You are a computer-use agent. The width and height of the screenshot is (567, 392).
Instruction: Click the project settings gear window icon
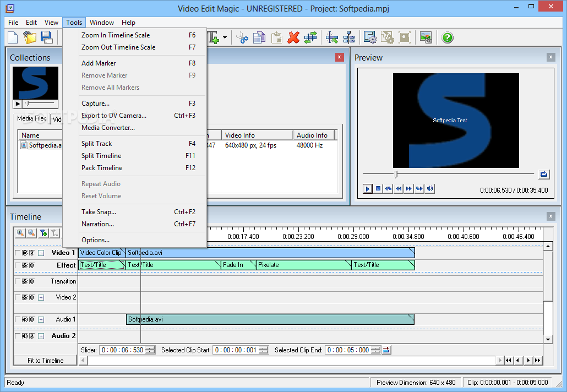370,37
